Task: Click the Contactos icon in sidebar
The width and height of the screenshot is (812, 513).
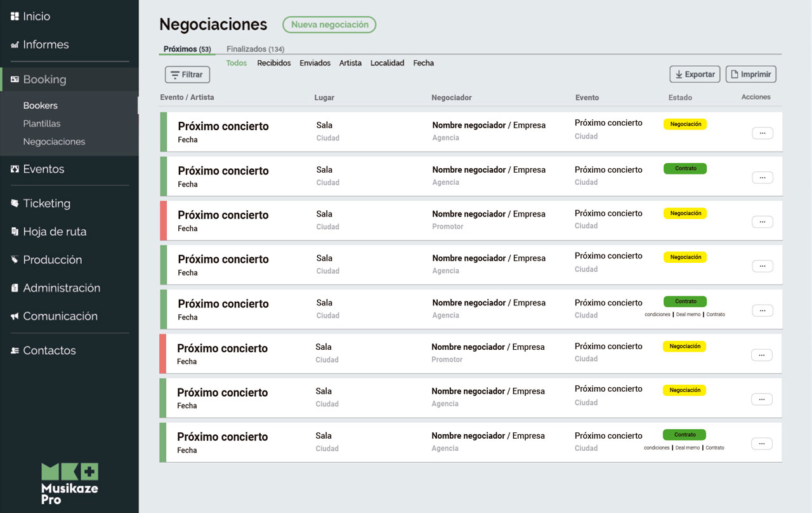Action: pyautogui.click(x=15, y=350)
